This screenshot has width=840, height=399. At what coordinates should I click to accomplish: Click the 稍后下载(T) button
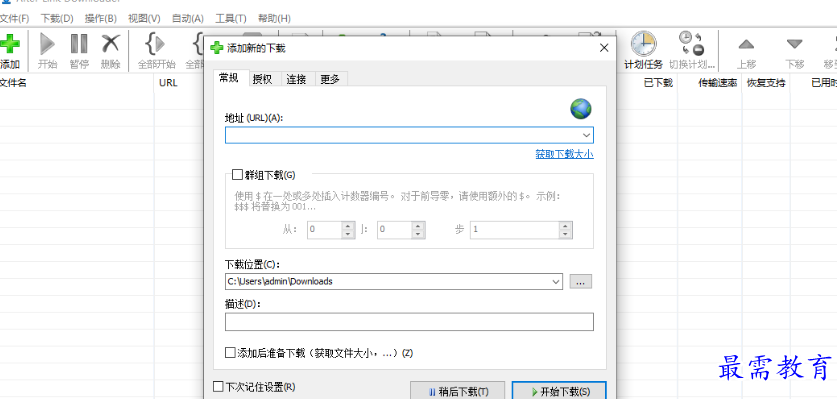457,392
